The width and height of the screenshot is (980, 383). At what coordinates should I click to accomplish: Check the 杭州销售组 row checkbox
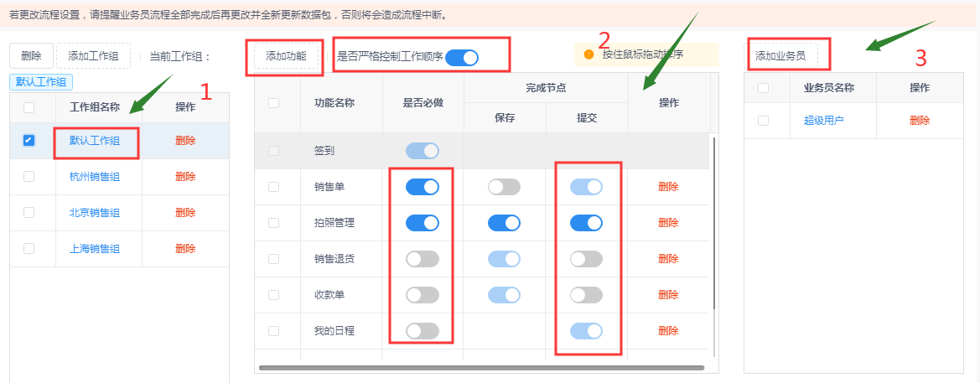click(x=29, y=176)
